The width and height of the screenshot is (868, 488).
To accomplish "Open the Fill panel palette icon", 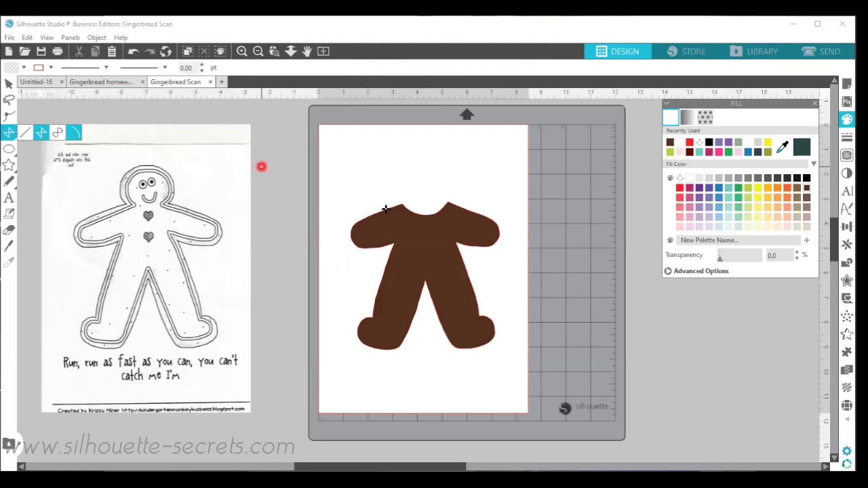I will click(846, 119).
